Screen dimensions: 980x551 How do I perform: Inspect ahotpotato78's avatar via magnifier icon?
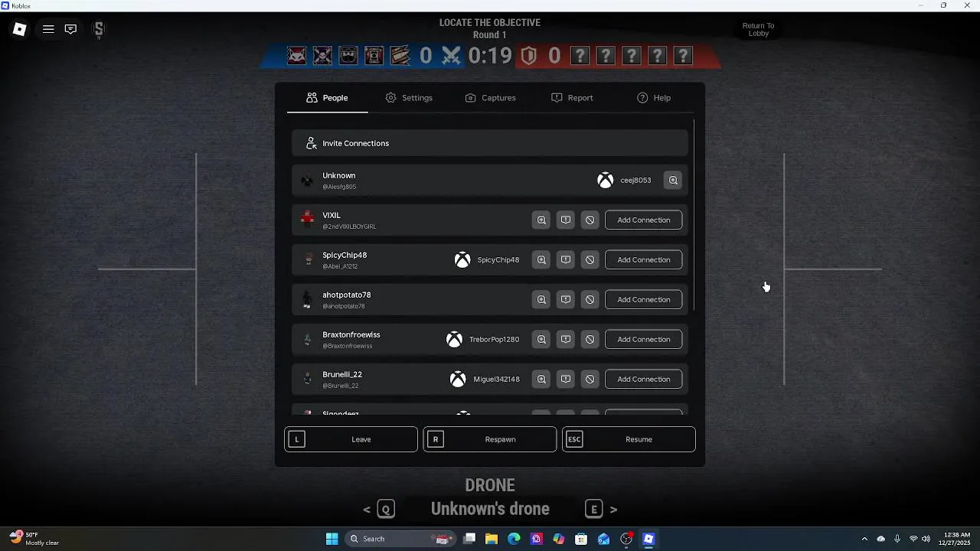click(x=541, y=299)
